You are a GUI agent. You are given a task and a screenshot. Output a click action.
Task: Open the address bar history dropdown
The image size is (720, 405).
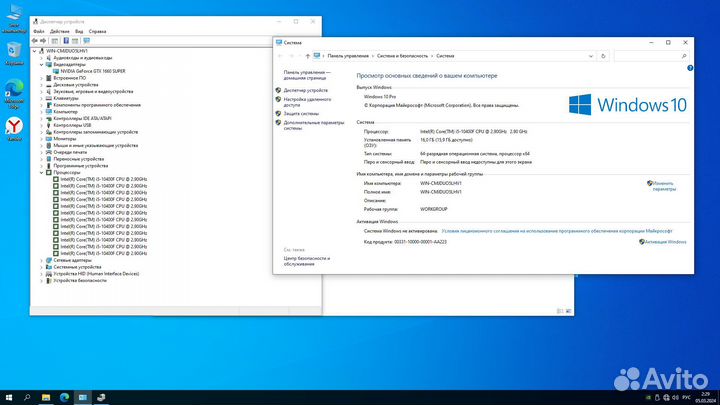[591, 56]
